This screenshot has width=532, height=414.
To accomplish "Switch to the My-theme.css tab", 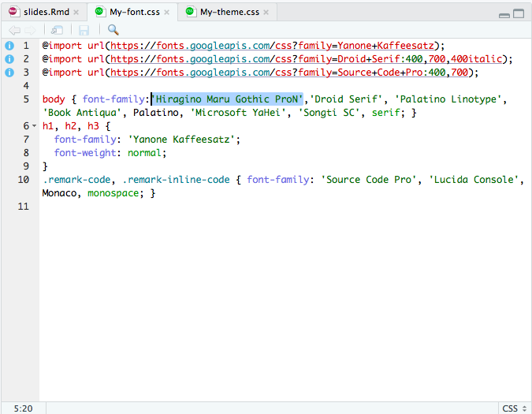I will (229, 12).
